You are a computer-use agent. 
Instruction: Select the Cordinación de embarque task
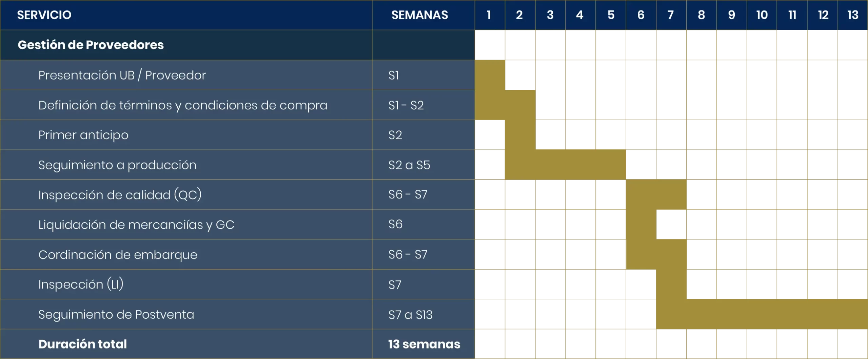tap(118, 255)
